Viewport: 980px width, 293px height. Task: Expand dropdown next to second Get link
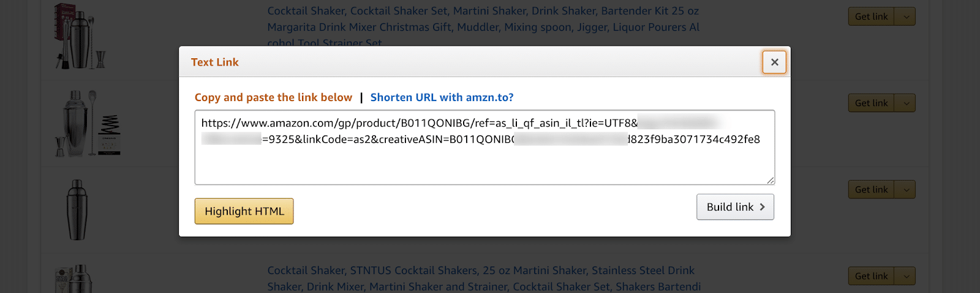tap(905, 103)
